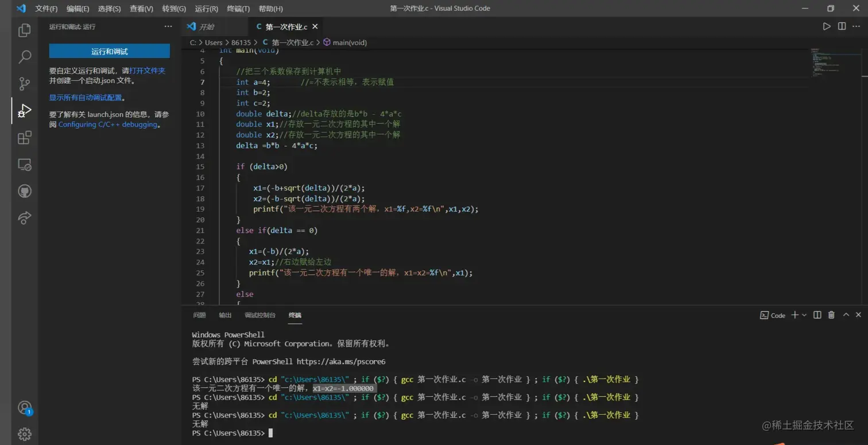Open the GitHub view icon

25,191
